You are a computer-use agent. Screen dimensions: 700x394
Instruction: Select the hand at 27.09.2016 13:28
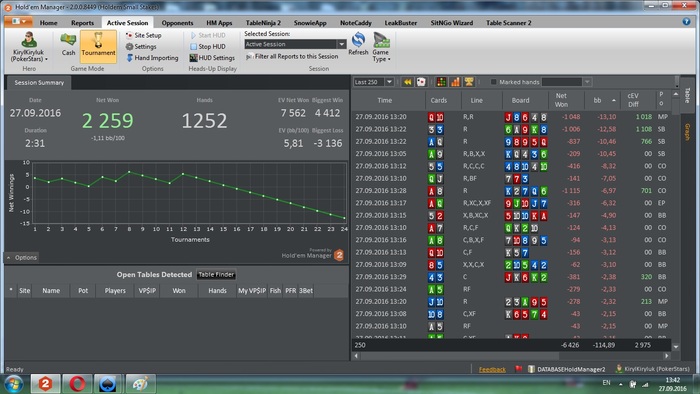coord(511,191)
